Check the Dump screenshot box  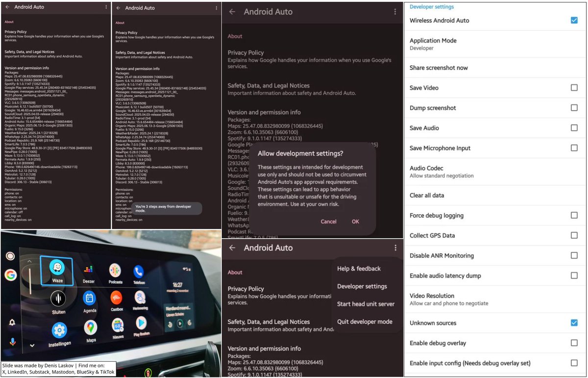coord(574,108)
